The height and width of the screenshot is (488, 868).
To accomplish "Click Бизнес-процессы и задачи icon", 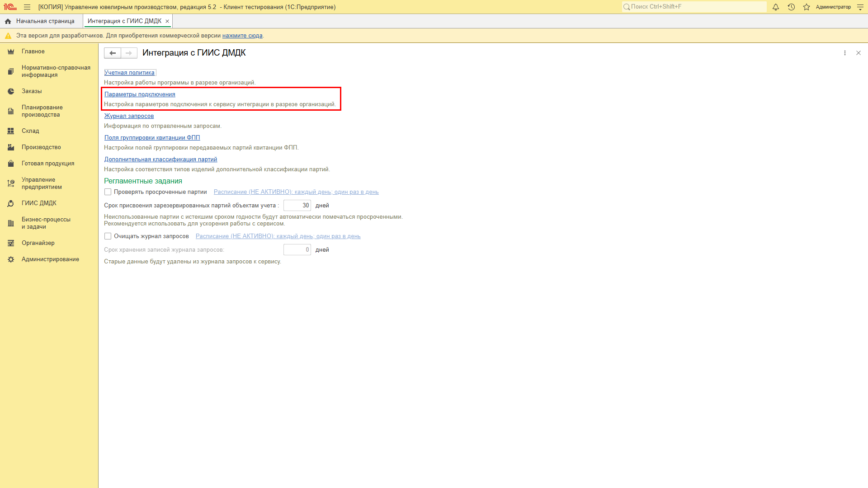I will [x=11, y=223].
